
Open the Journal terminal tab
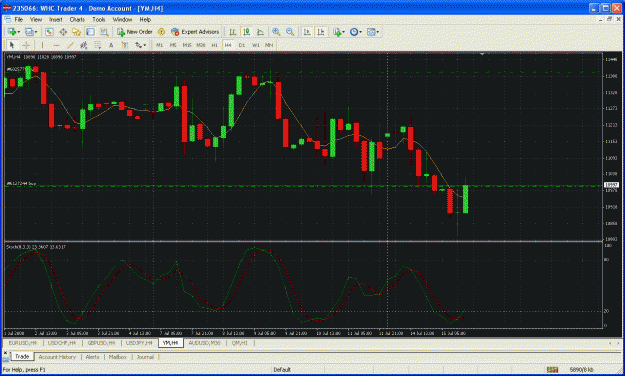145,357
